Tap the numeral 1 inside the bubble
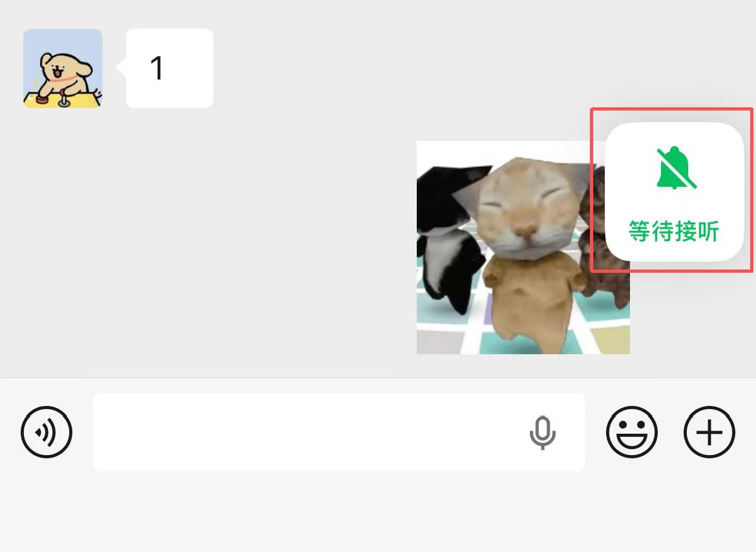 (x=157, y=68)
